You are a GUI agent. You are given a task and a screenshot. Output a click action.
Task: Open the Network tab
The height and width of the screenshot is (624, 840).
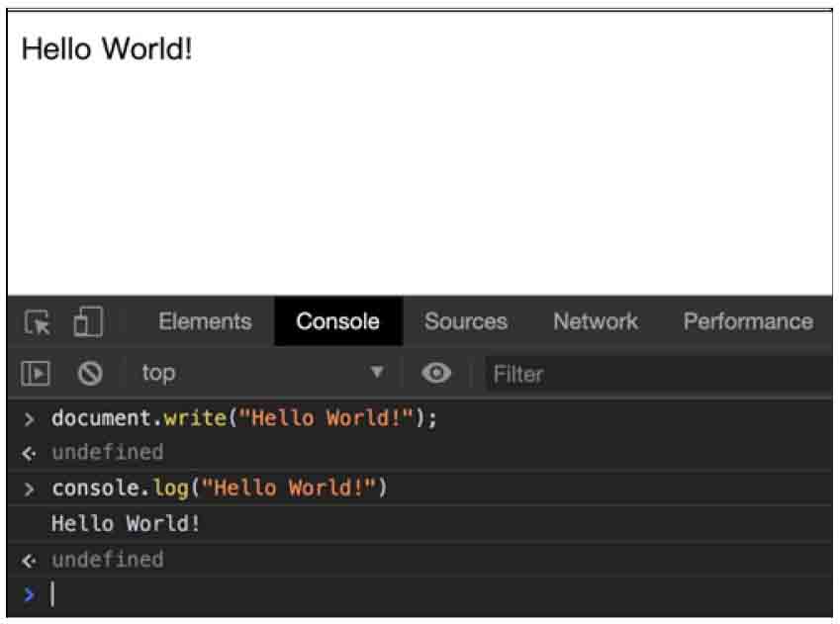tap(596, 321)
